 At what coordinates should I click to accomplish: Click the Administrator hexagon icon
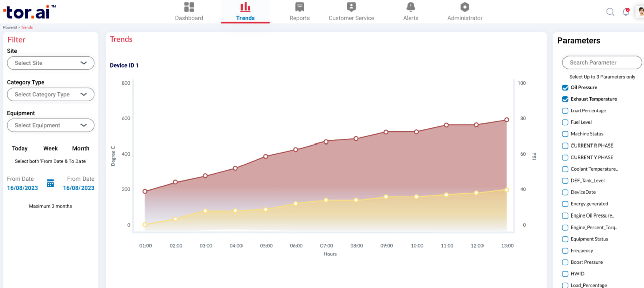point(465,7)
